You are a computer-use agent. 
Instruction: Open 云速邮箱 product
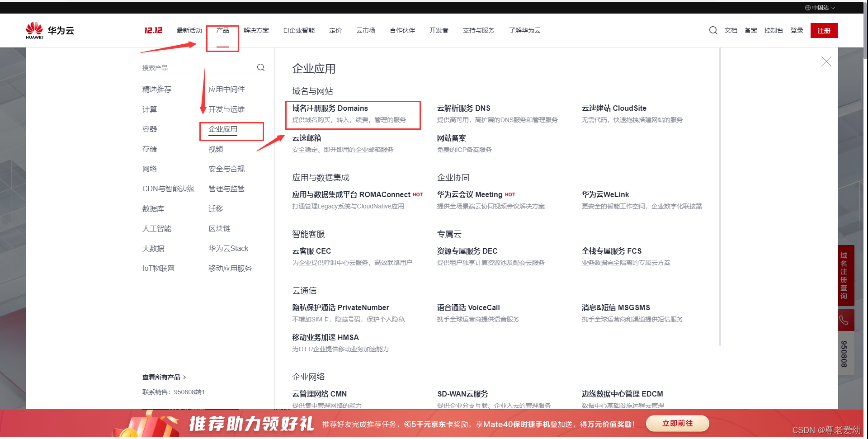click(x=307, y=138)
